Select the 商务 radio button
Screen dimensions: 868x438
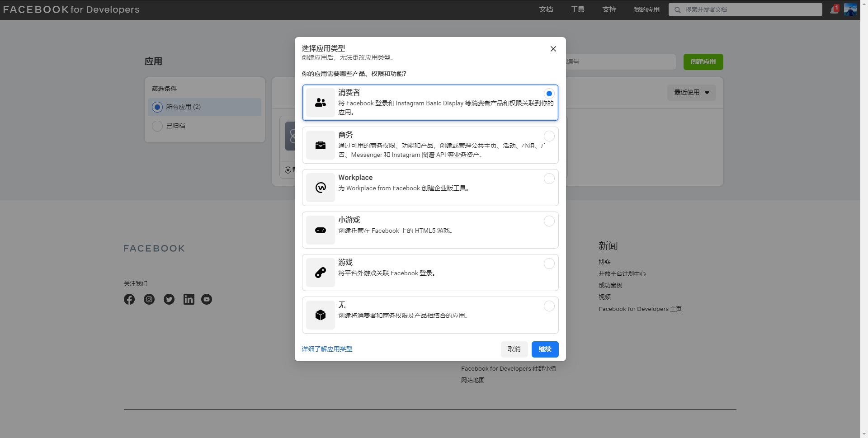549,136
